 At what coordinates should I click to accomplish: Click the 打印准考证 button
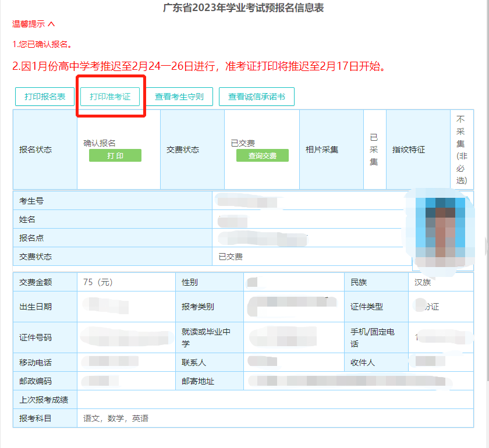tap(110, 97)
